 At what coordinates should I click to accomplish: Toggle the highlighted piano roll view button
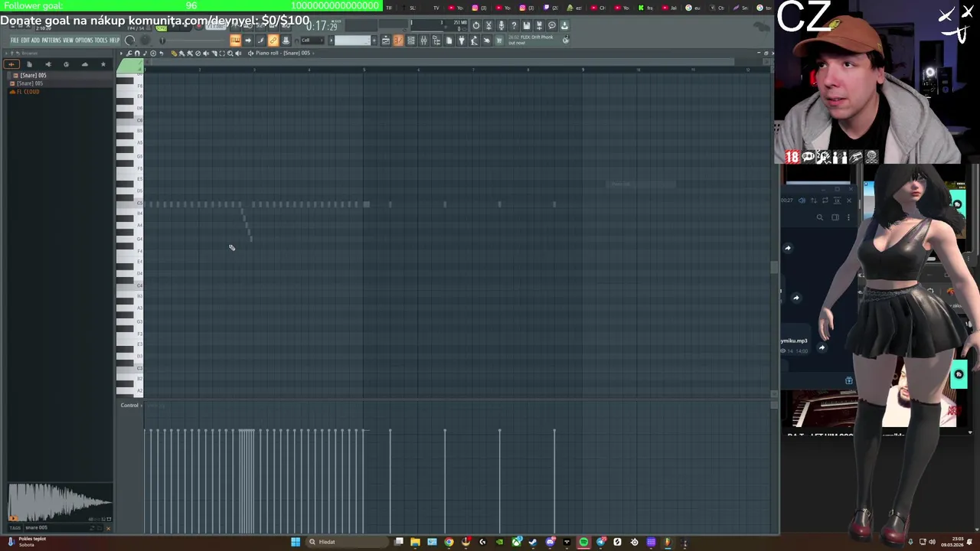coord(398,40)
